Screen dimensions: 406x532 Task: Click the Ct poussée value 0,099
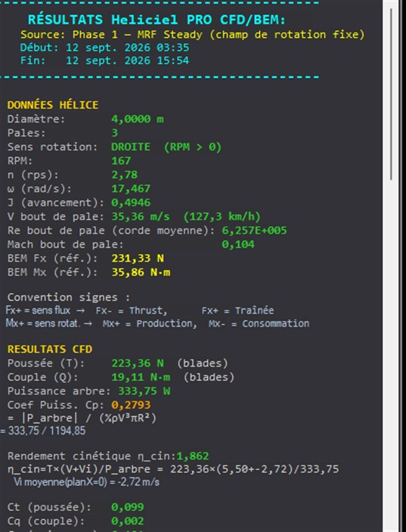tap(127, 507)
